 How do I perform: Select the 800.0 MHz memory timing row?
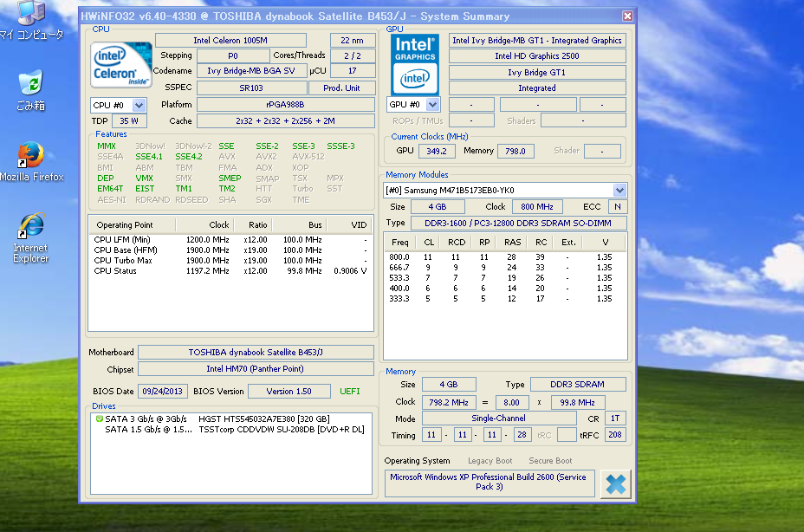point(504,257)
